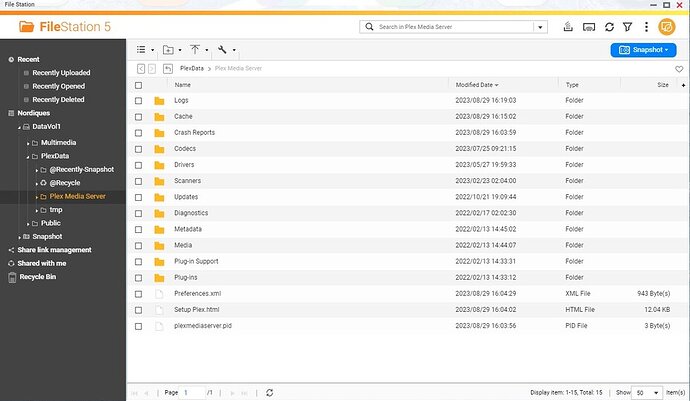This screenshot has width=690, height=401.
Task: Expand view mode dropdown arrow
Action: [x=153, y=50]
